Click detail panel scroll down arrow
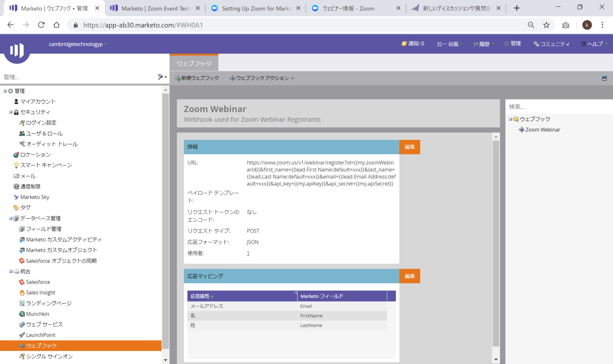This screenshot has height=364, width=613. click(496, 360)
